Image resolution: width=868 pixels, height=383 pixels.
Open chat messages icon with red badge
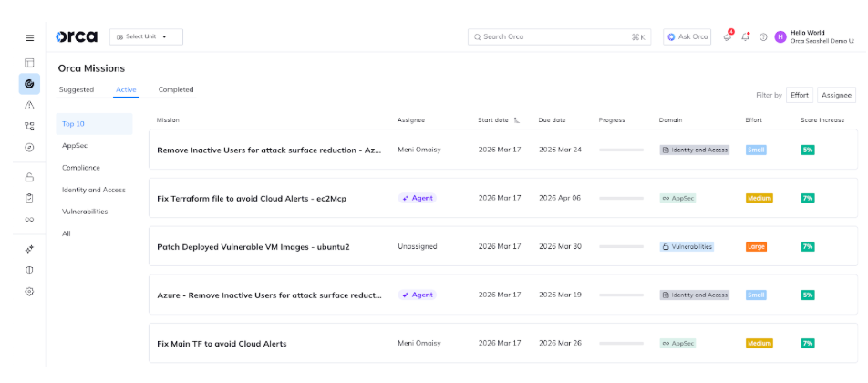(728, 36)
